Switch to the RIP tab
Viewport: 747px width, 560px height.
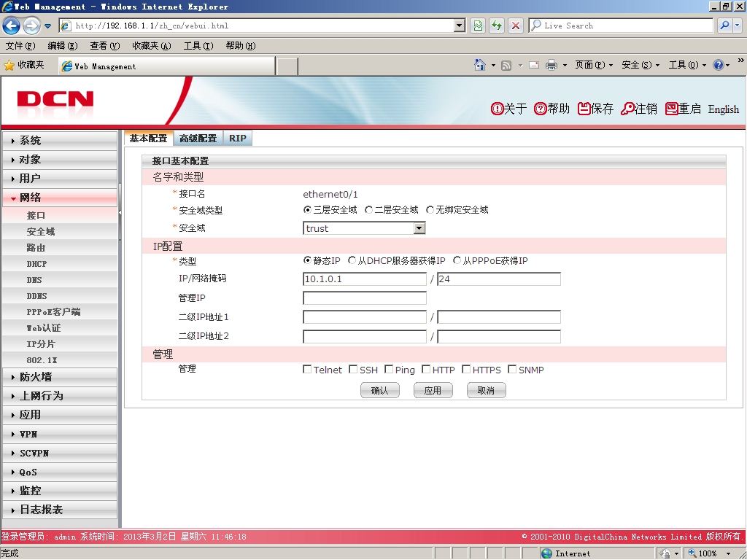point(237,139)
